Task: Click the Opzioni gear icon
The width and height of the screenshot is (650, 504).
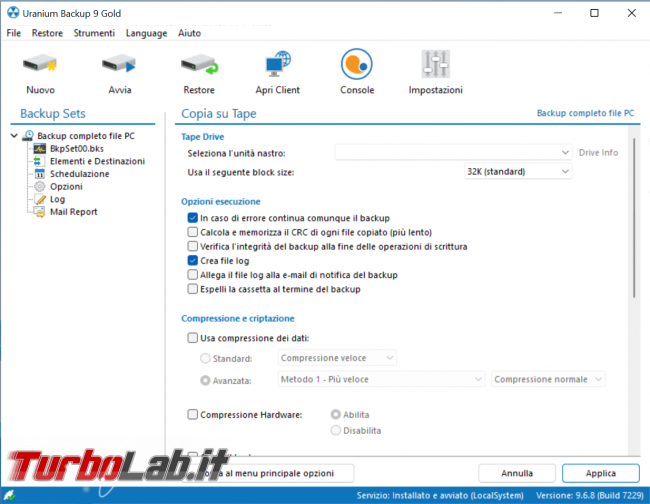Action: [x=39, y=187]
